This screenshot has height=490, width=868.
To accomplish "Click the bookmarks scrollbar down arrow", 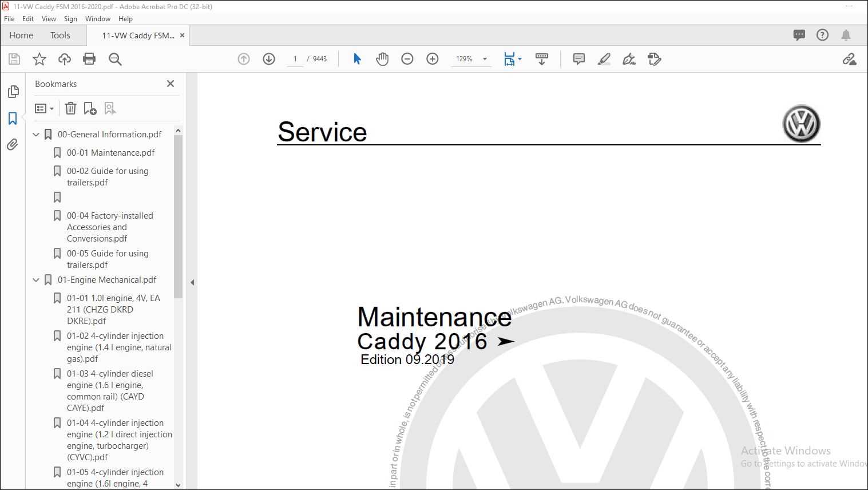I will tap(178, 485).
